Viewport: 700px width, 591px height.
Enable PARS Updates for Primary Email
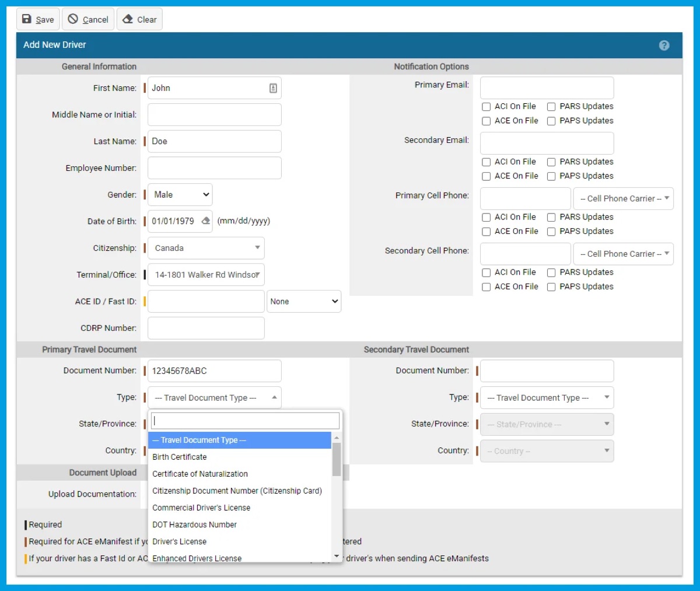pos(551,107)
